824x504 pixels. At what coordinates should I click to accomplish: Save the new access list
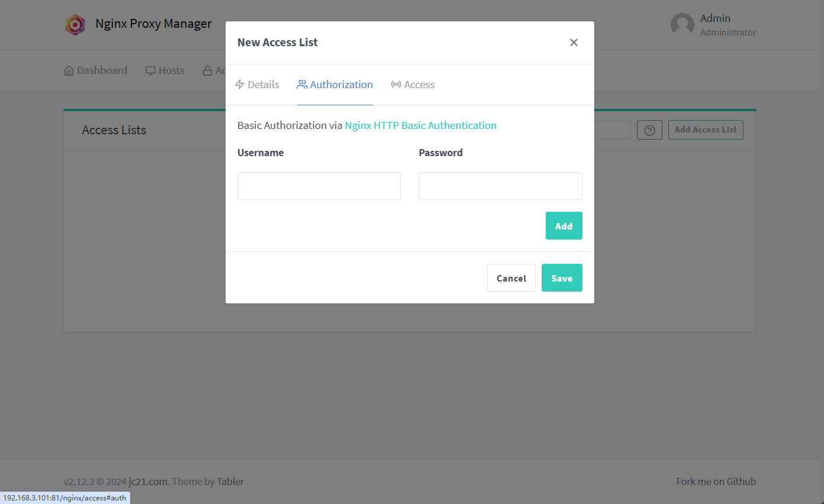click(562, 278)
